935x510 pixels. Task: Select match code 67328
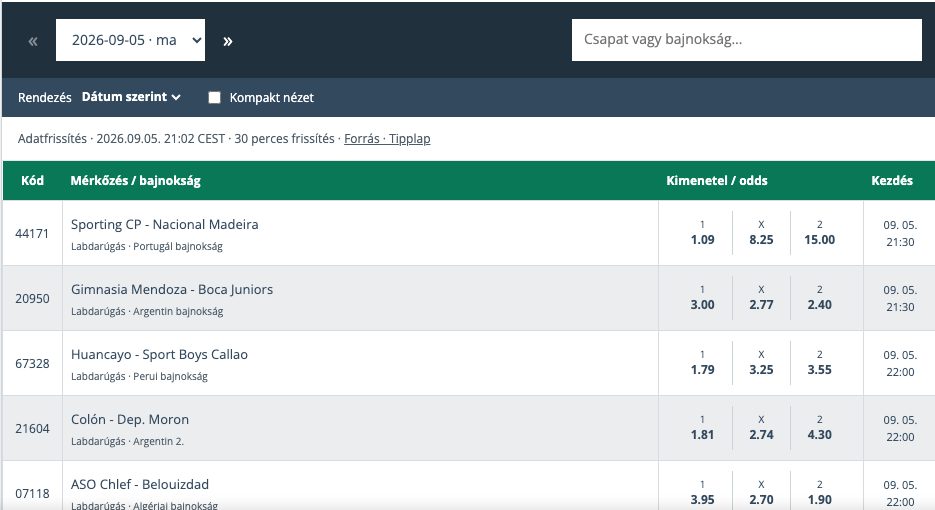point(32,363)
